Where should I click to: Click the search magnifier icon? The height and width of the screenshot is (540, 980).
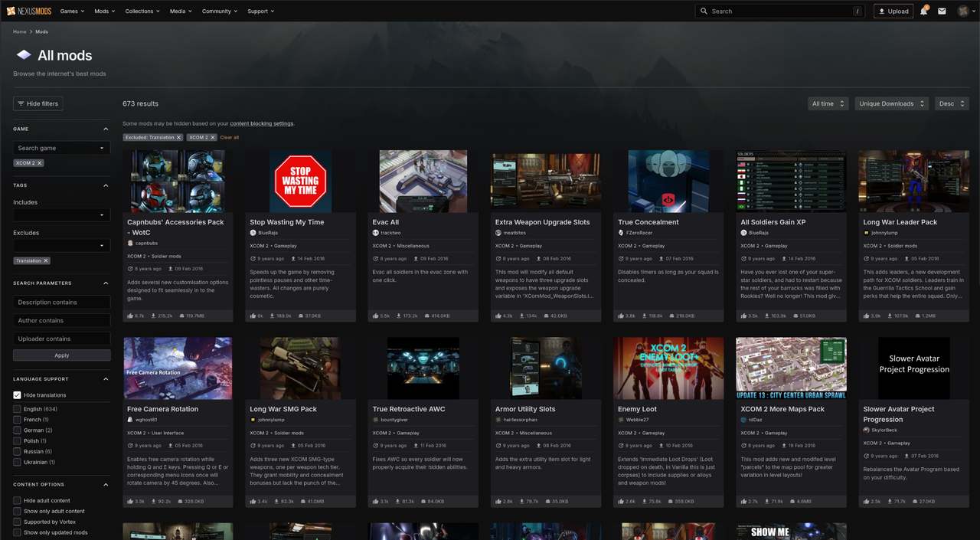click(704, 11)
